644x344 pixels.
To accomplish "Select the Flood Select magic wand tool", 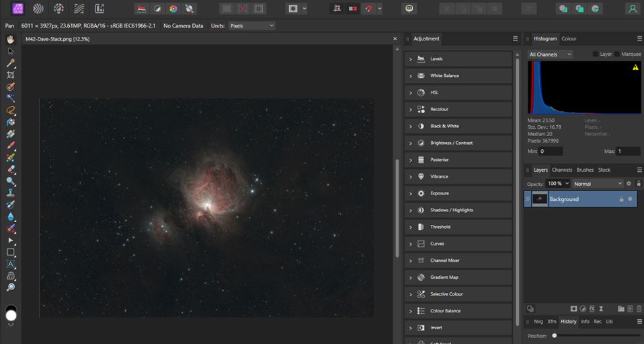I will tap(11, 98).
